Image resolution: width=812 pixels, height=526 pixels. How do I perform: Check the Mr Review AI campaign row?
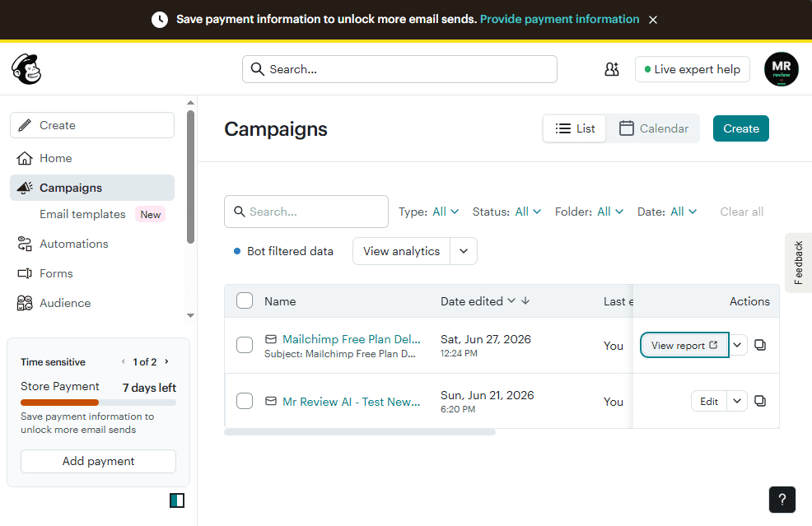click(x=245, y=401)
